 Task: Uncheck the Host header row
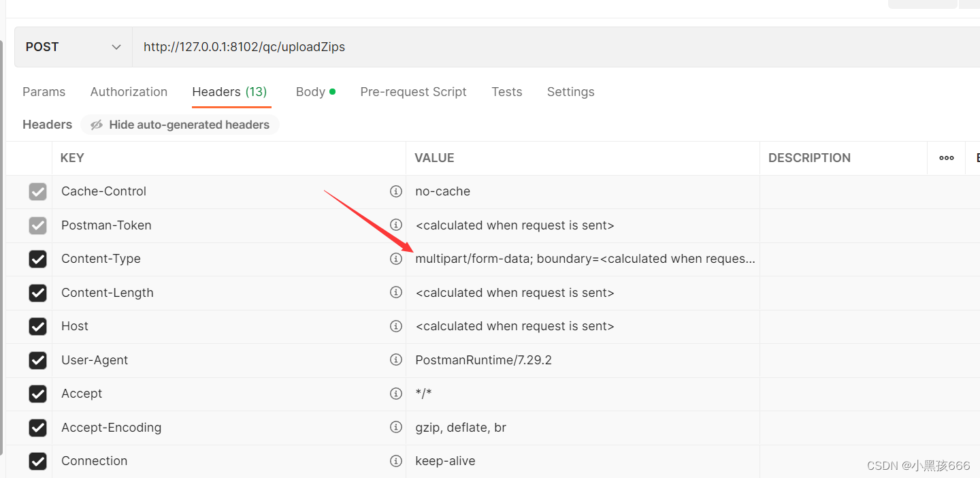tap(37, 326)
